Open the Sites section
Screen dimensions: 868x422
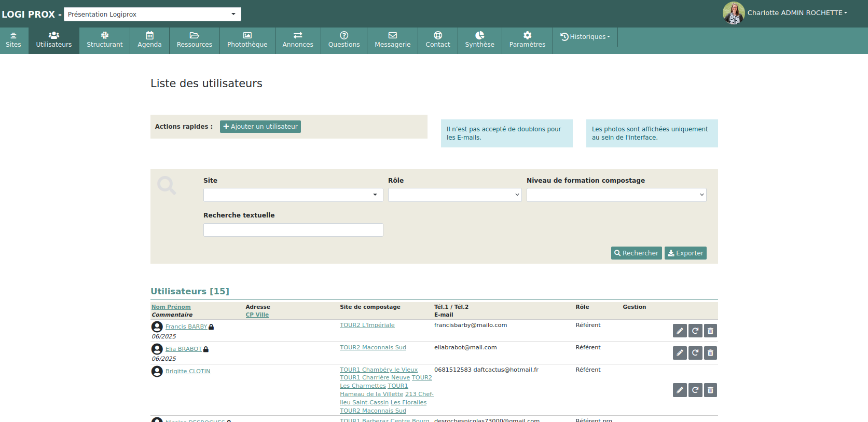coord(13,40)
